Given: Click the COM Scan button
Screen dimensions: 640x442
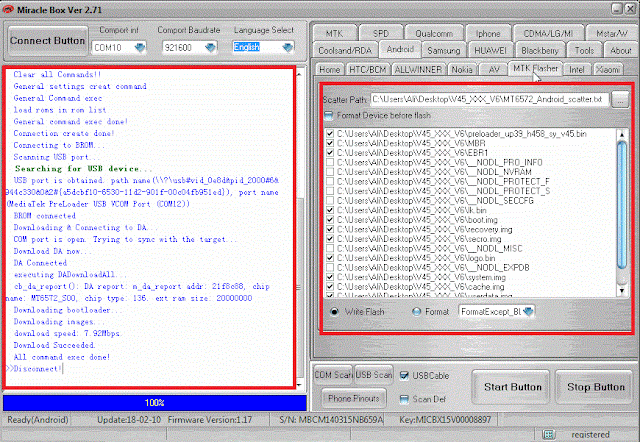Looking at the screenshot, I should [x=333, y=375].
